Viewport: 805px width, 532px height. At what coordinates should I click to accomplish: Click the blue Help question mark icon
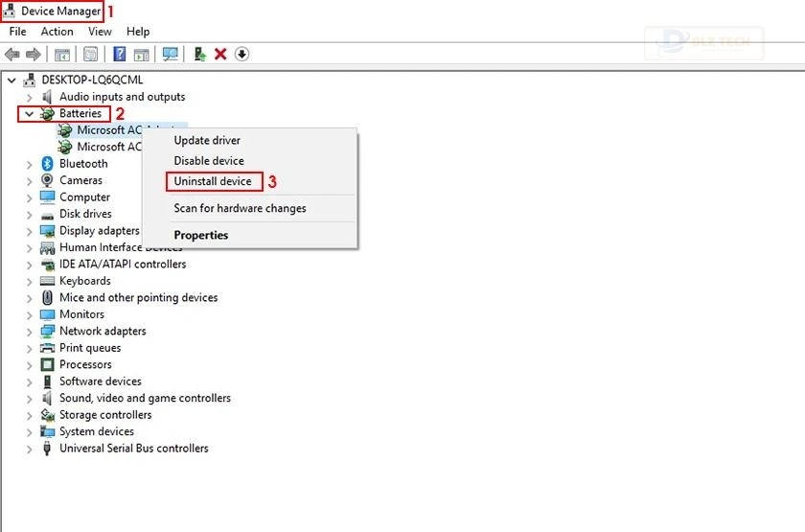(120, 54)
